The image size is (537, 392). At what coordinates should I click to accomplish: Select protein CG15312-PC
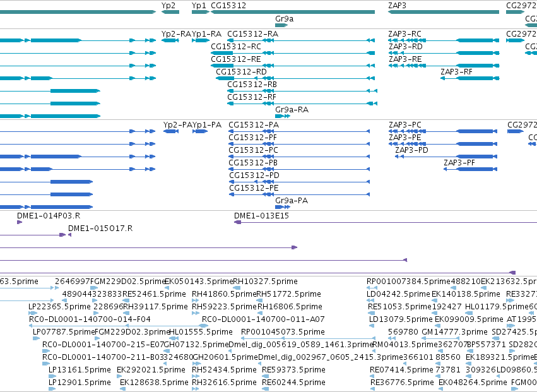[299, 157]
